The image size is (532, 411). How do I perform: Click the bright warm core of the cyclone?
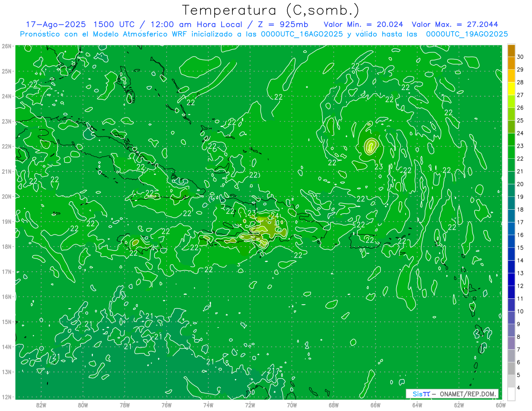click(371, 145)
